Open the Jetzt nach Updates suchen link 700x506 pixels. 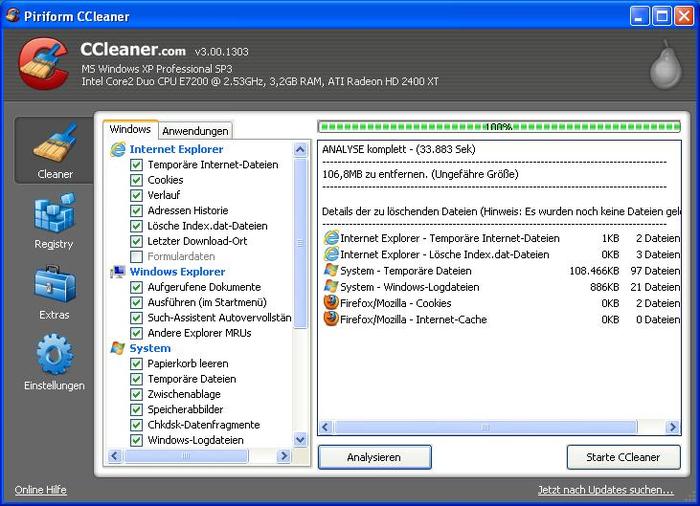(x=605, y=490)
